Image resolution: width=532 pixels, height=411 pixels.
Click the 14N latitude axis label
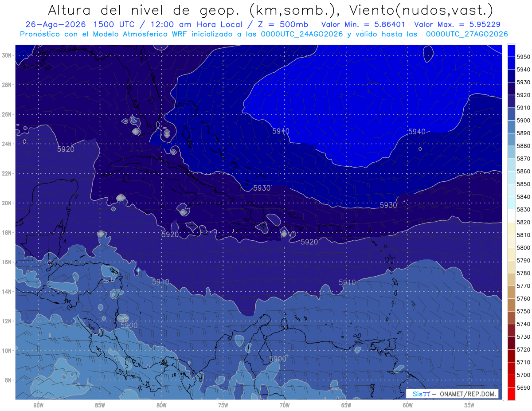point(7,291)
